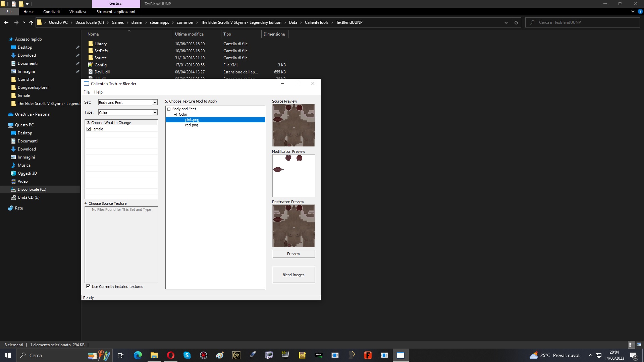Collapse the Color tree node
The width and height of the screenshot is (644, 362).
tap(175, 114)
